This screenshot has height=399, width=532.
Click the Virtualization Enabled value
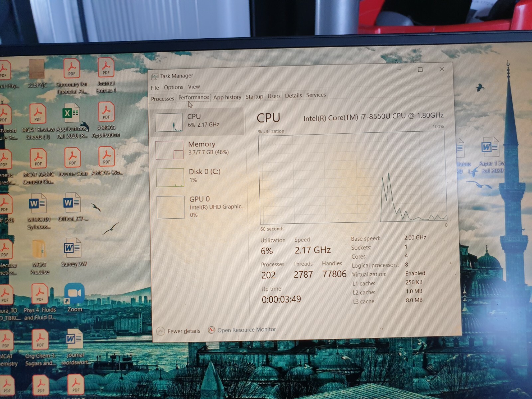(x=415, y=273)
